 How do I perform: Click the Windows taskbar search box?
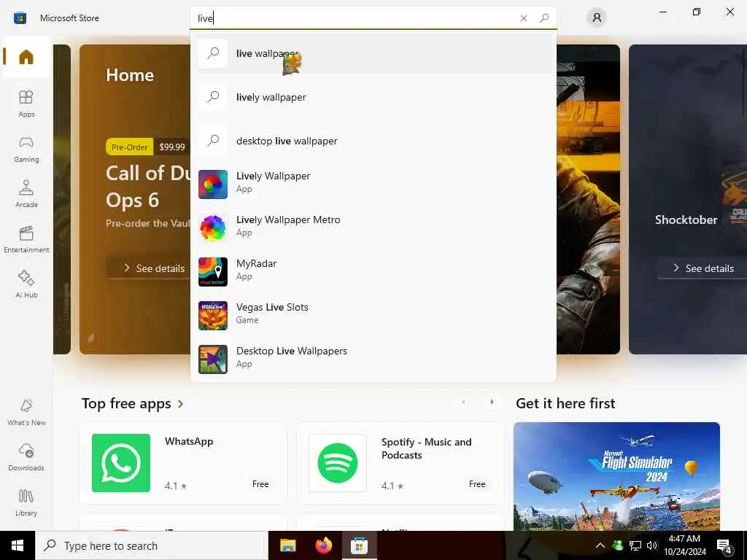click(x=152, y=545)
